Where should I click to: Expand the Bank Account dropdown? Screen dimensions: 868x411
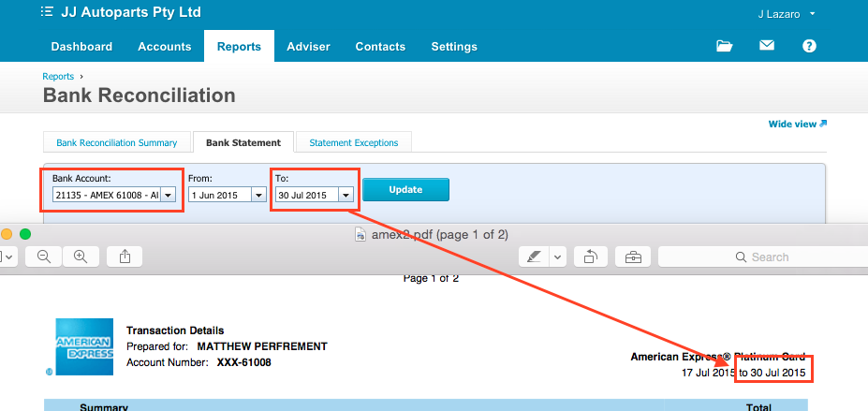coord(169,195)
